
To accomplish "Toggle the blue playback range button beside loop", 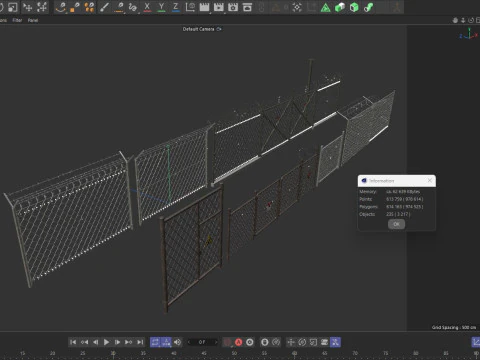I will (x=166, y=342).
